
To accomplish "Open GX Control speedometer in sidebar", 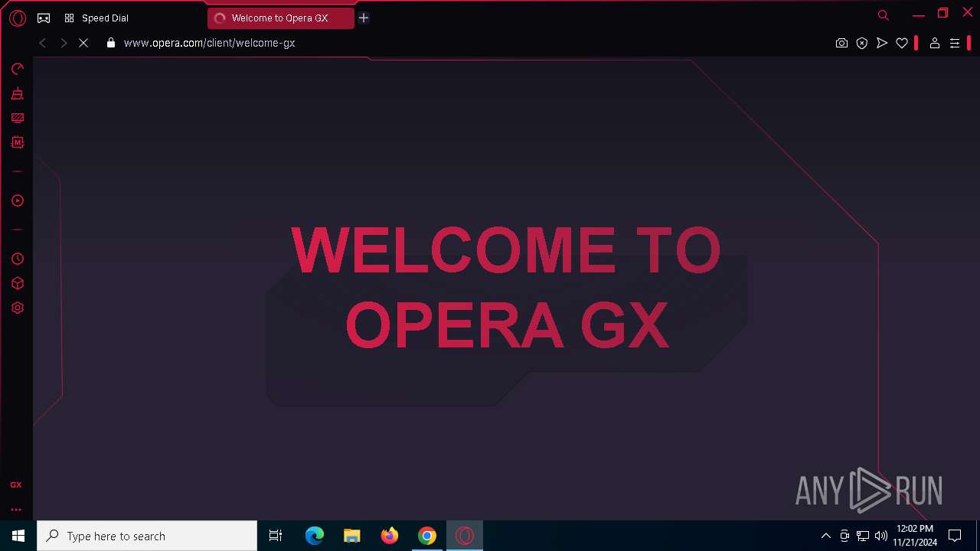I will click(17, 69).
